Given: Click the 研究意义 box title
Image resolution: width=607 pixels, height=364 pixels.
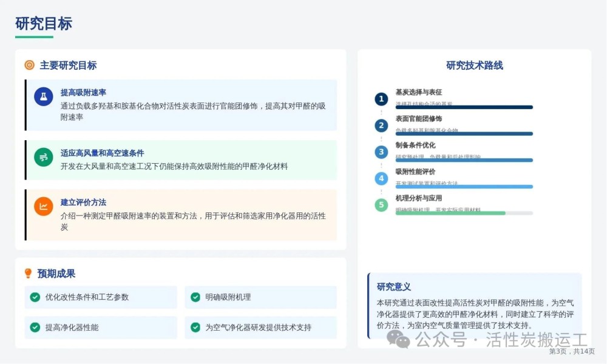Looking at the screenshot, I should point(394,286).
